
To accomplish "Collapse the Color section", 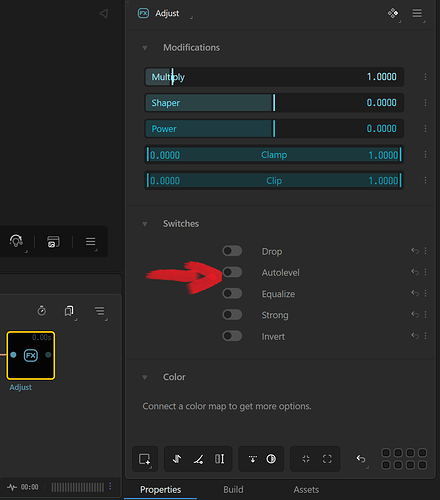I will click(x=145, y=377).
